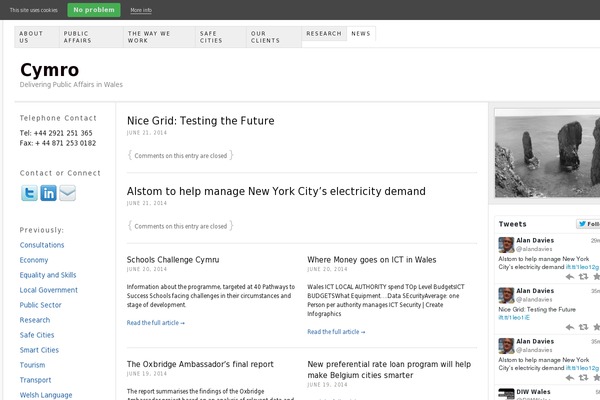The height and width of the screenshot is (400, 600).
Task: Open the Local Government category
Action: (x=49, y=290)
